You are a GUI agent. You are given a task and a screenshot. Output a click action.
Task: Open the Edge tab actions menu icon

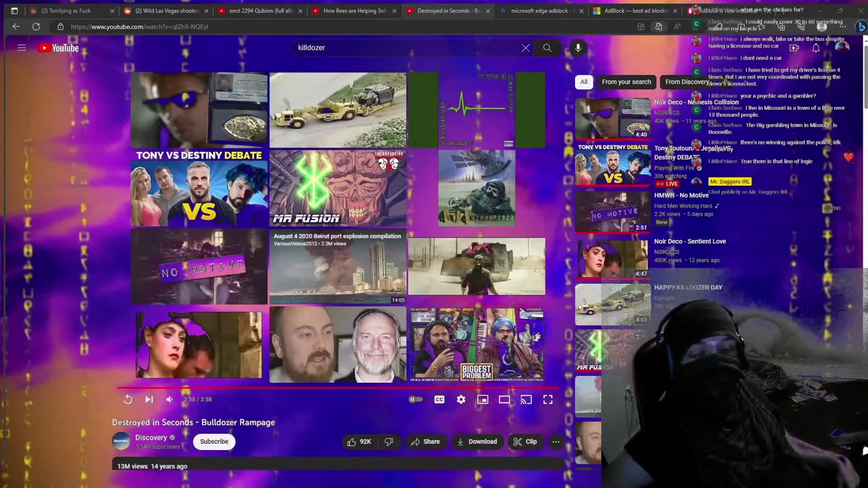(x=14, y=11)
